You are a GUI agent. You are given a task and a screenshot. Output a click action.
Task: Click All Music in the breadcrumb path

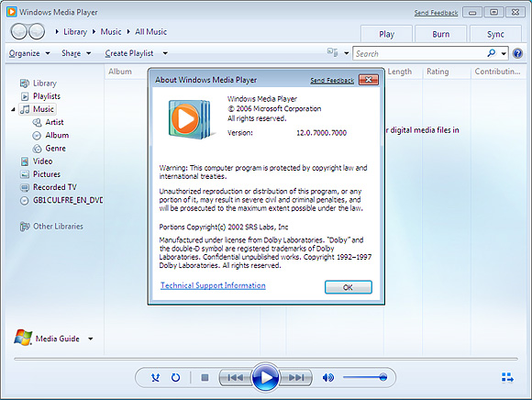click(x=151, y=32)
